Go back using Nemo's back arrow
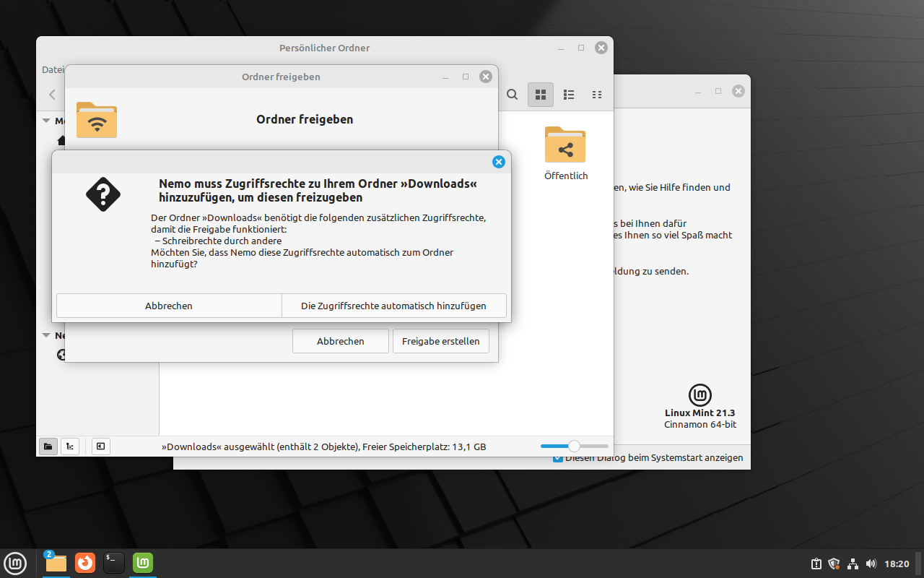This screenshot has width=924, height=578. point(52,95)
